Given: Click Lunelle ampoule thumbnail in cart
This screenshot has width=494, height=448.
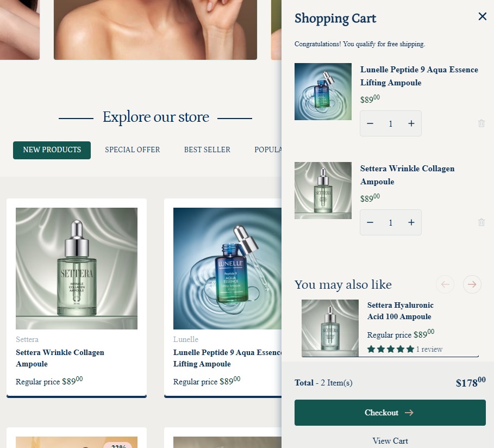Looking at the screenshot, I should tap(323, 91).
